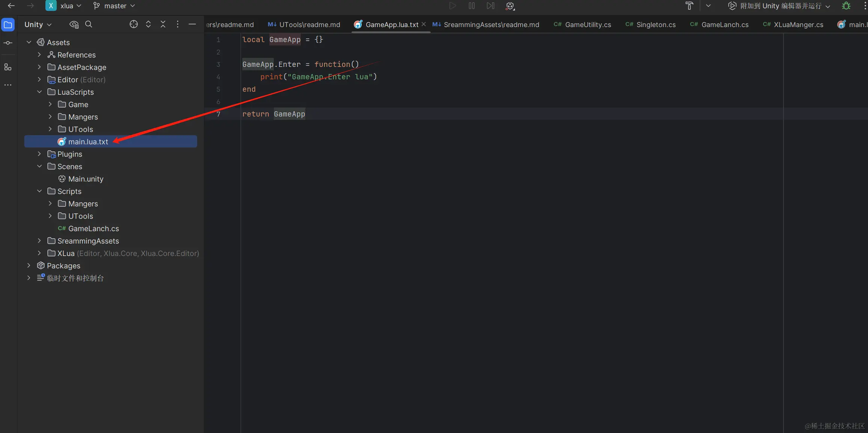Screen dimensions: 868x433
Task: Click the debug bug icon in toolbar
Action: [x=846, y=6]
